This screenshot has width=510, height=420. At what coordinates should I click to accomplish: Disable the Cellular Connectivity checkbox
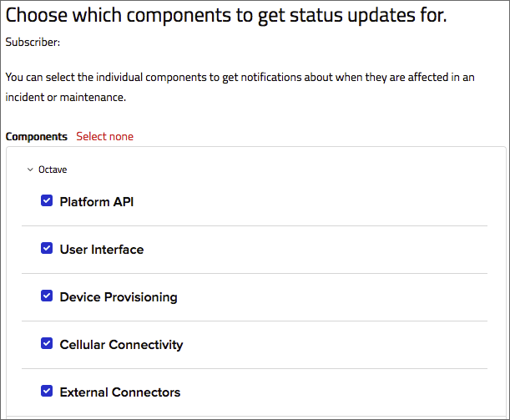(x=47, y=344)
